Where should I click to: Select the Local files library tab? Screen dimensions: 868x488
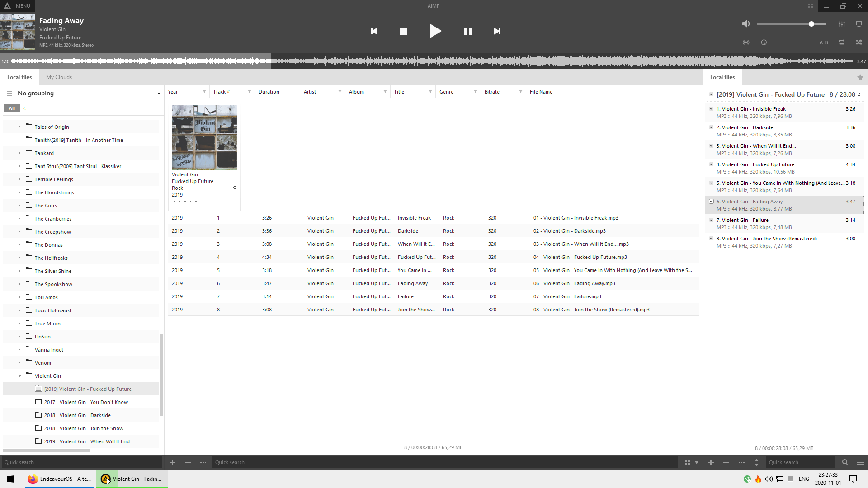point(19,77)
